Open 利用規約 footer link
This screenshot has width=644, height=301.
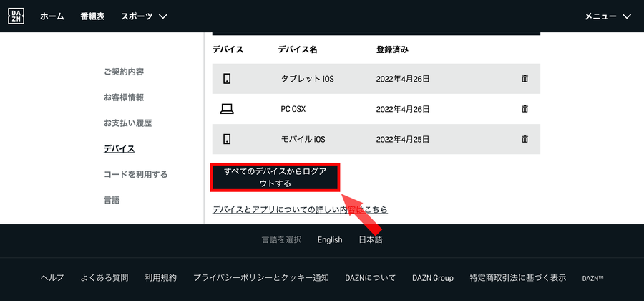click(x=160, y=278)
